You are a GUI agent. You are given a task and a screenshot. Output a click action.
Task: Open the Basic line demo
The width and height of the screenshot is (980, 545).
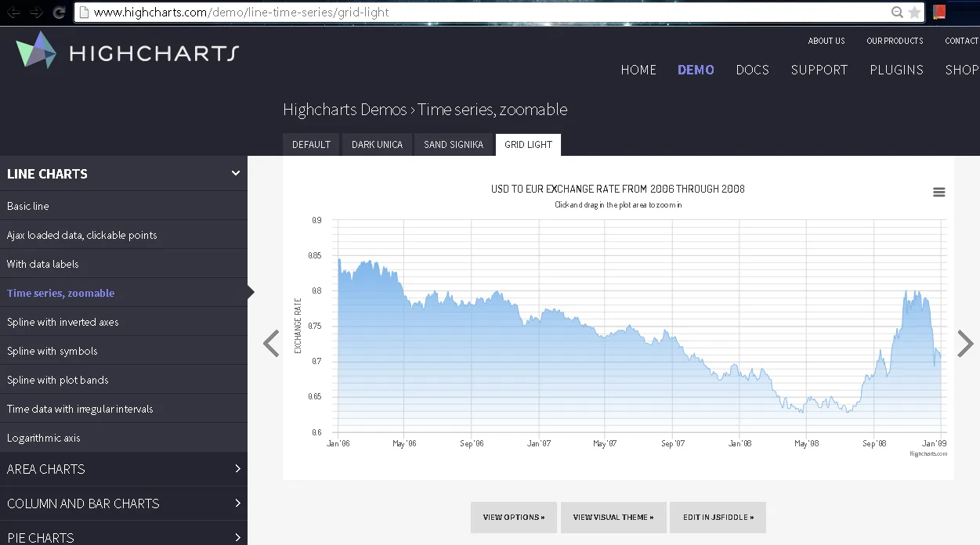tap(124, 206)
